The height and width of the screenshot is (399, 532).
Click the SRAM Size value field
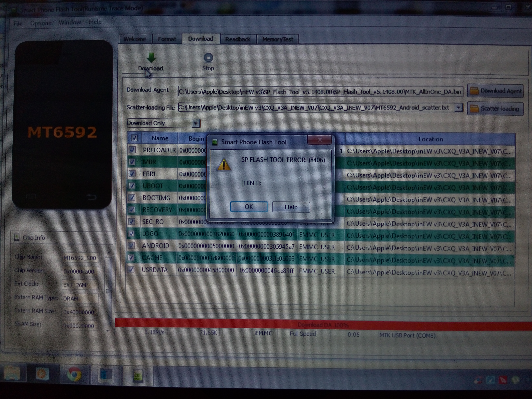click(x=80, y=326)
